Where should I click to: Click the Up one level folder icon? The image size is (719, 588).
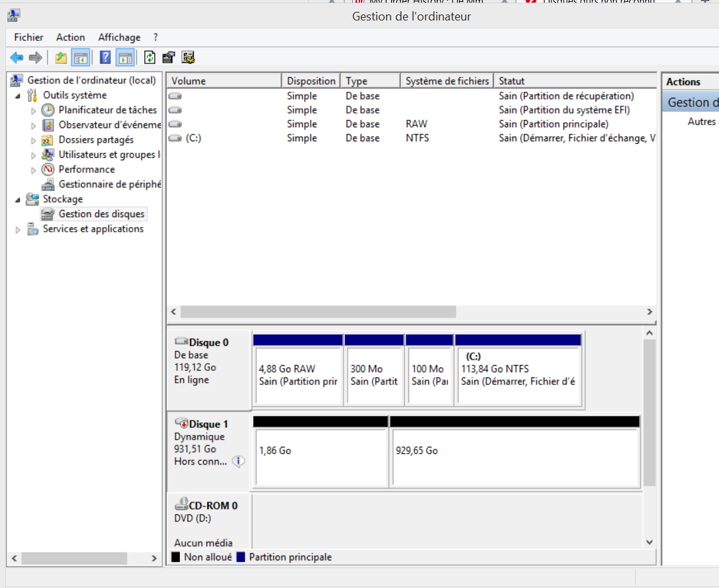coord(61,58)
